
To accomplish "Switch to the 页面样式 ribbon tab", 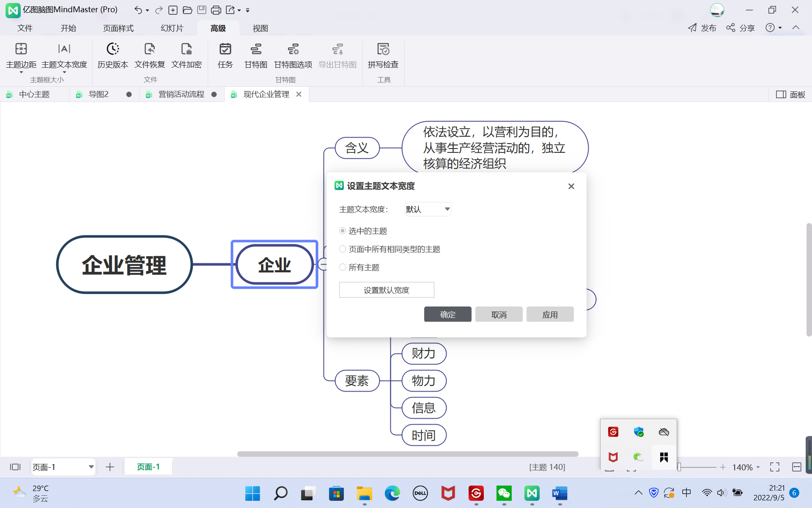I will 118,28.
